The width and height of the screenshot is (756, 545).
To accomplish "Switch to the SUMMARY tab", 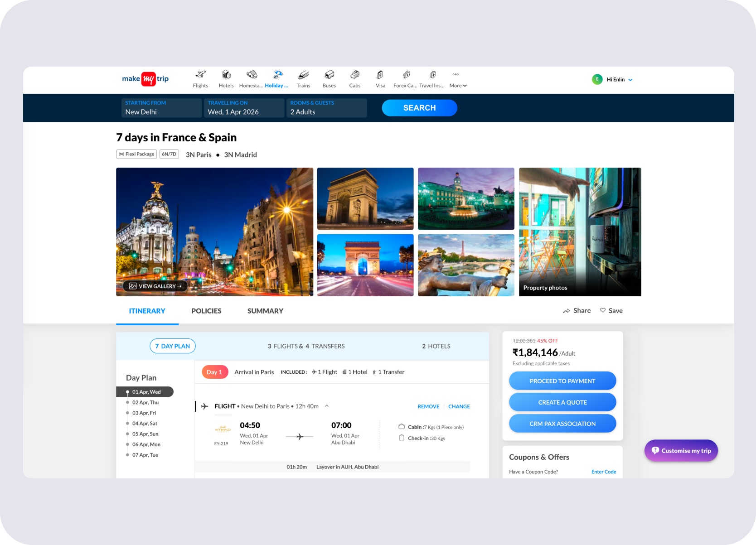I will (265, 311).
